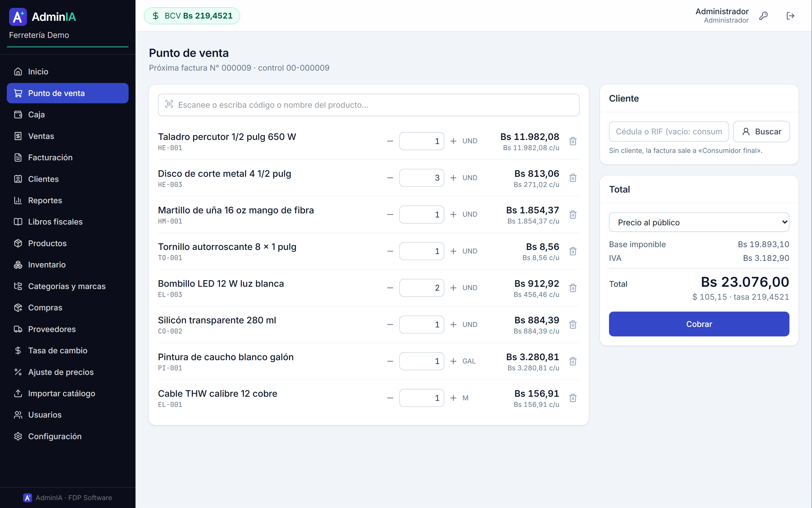Image resolution: width=812 pixels, height=508 pixels.
Task: Delete the Bombillo LED 12 W item
Action: pyautogui.click(x=573, y=288)
